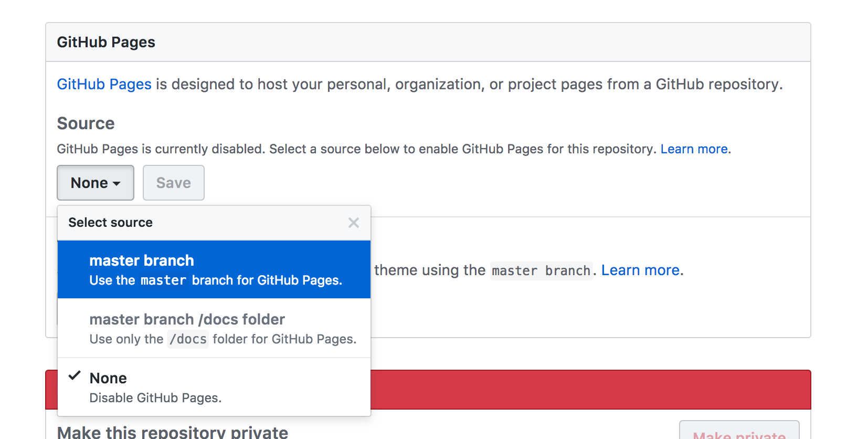Image resolution: width=868 pixels, height=439 pixels.
Task: Click the master branch code label in theme text
Action: point(541,270)
